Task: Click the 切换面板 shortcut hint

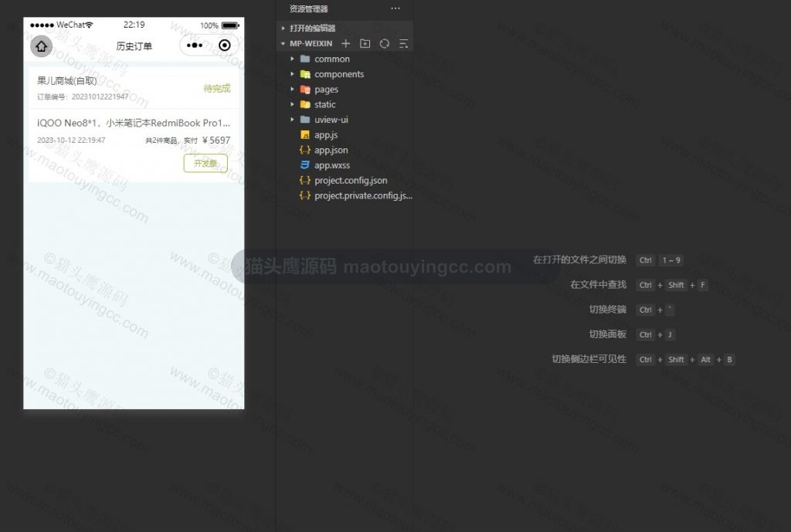Action: [x=607, y=334]
